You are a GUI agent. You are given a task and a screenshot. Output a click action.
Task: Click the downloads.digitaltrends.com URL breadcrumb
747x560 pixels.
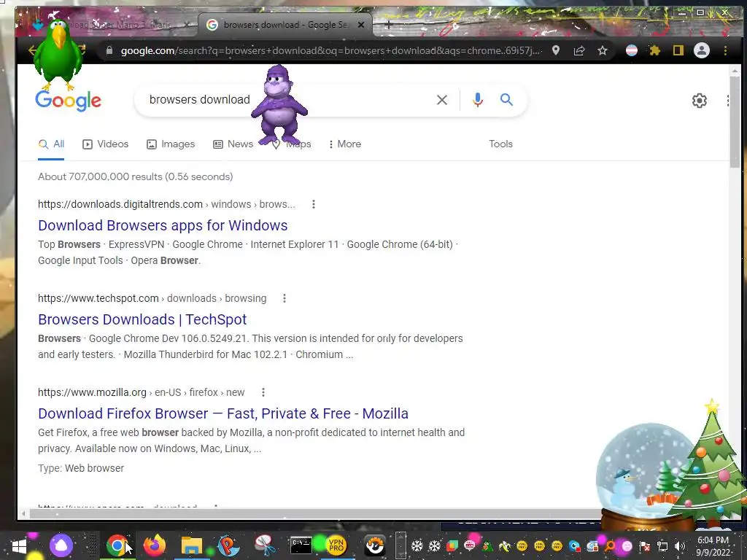pos(167,204)
